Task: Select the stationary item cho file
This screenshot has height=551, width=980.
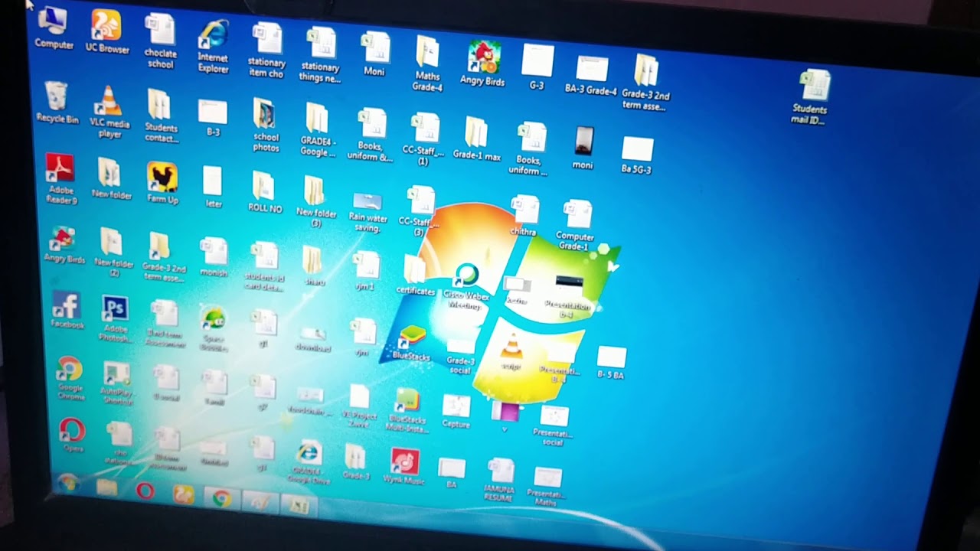Action: point(266,51)
